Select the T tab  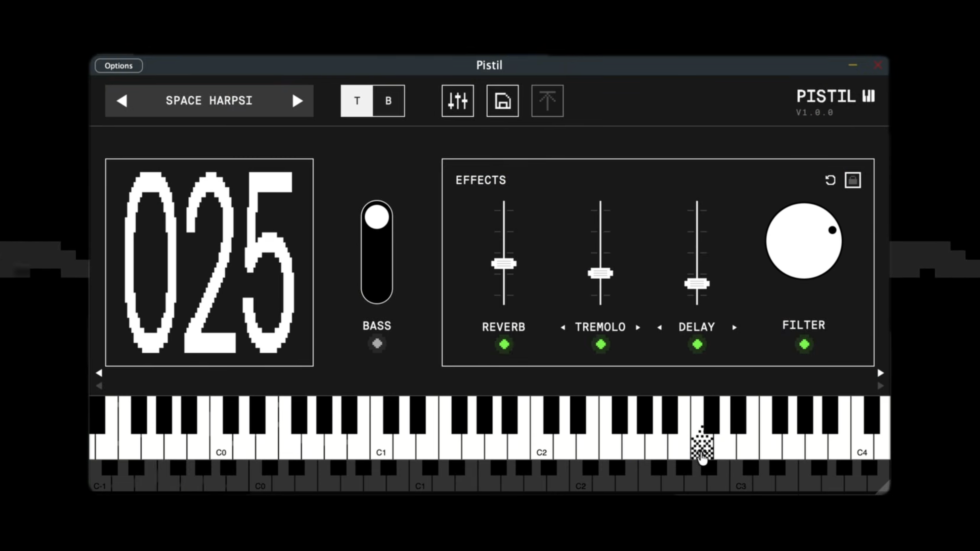coord(357,101)
